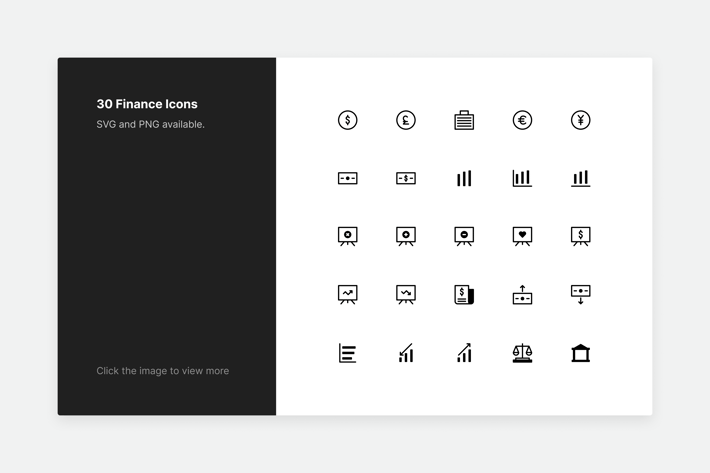Pick the yen coin icon
The height and width of the screenshot is (473, 710).
pos(580,120)
